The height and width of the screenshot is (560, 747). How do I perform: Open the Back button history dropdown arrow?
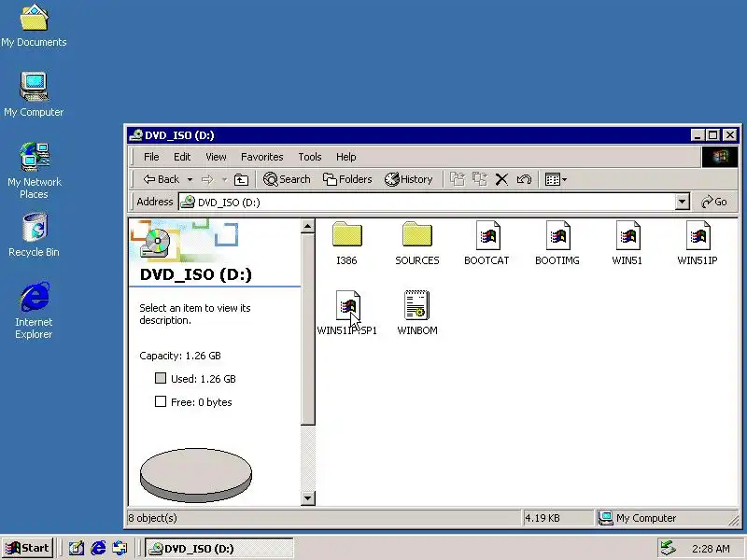(x=190, y=179)
